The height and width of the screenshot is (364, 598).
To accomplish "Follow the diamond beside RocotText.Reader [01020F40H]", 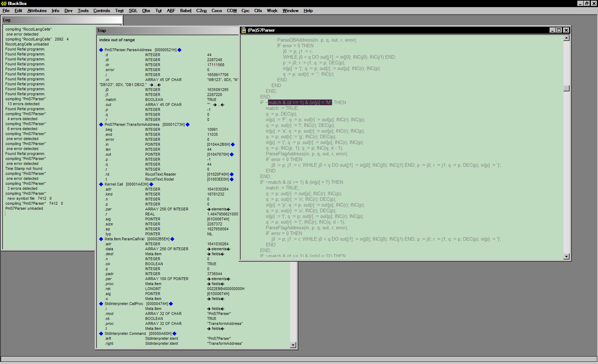I will [232, 175].
